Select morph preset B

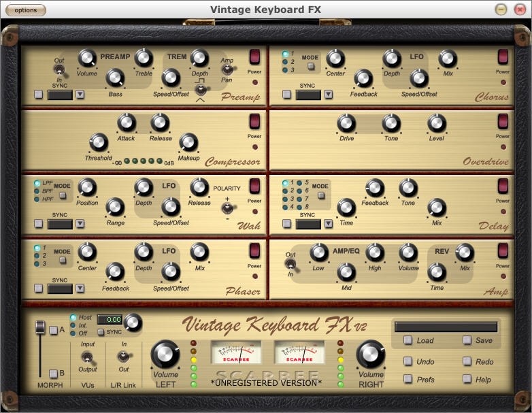coord(53,374)
